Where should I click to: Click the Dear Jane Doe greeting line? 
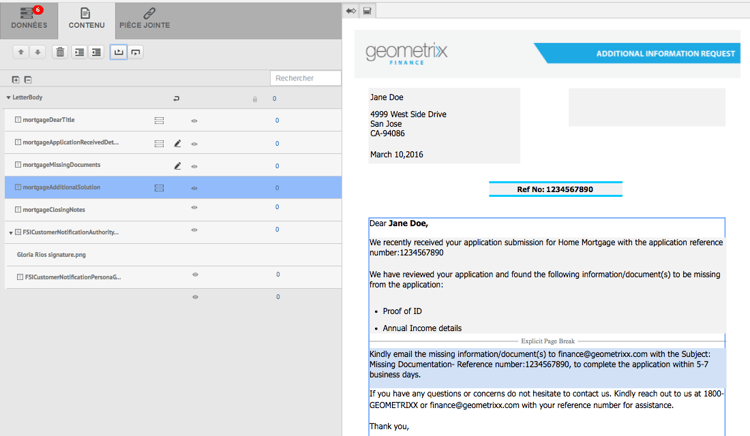(x=398, y=223)
